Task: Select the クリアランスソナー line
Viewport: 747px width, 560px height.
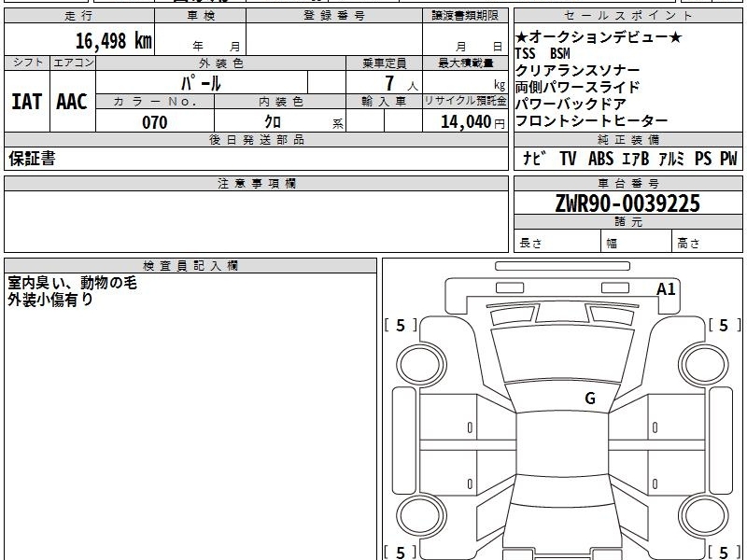Action: (x=577, y=71)
